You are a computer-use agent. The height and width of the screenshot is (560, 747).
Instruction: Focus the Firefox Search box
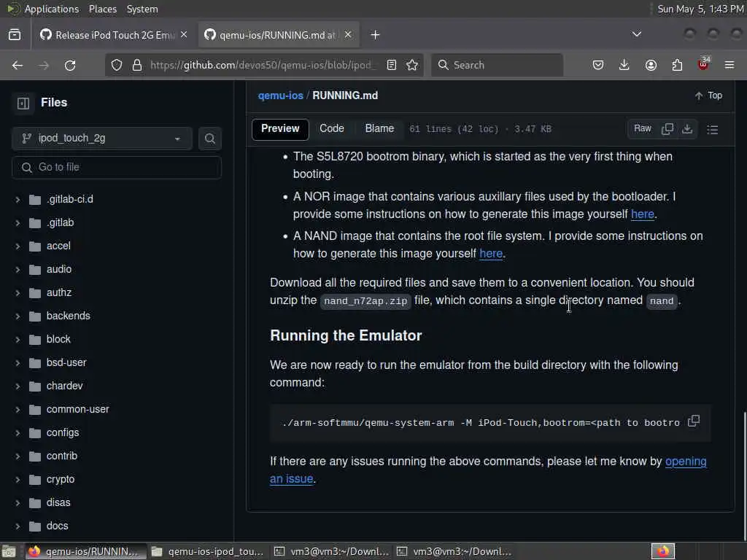point(498,65)
